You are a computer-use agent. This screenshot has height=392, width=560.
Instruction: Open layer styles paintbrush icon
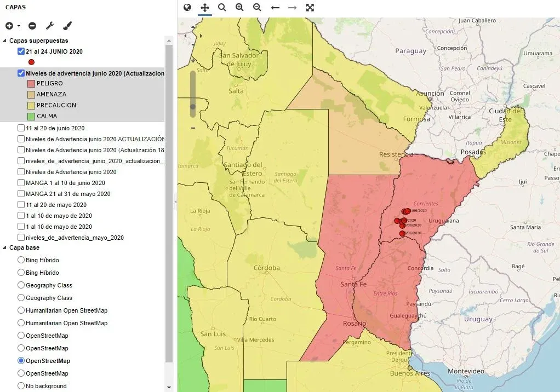pos(67,26)
